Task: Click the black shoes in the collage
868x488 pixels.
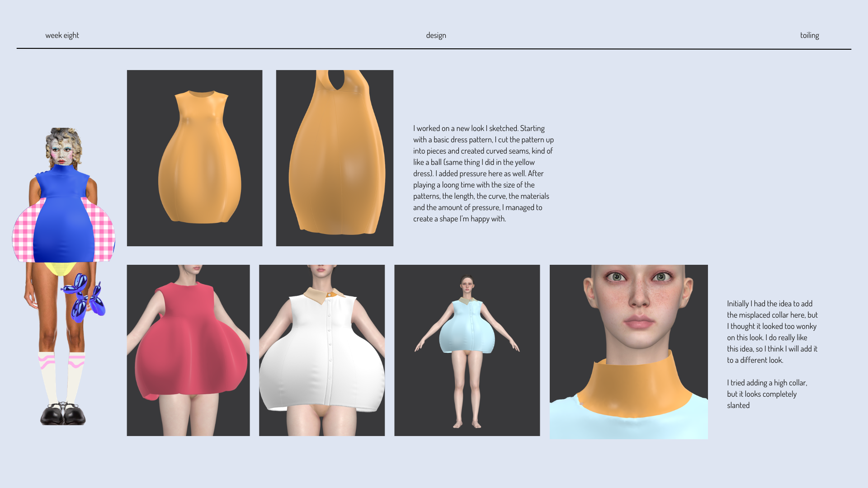Action: (x=63, y=413)
